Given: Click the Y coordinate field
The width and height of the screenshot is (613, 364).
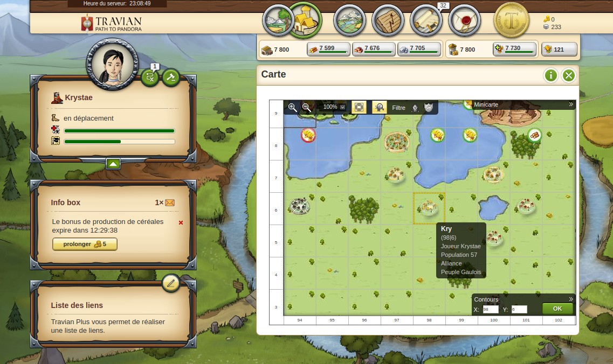Looking at the screenshot, I should [x=519, y=309].
